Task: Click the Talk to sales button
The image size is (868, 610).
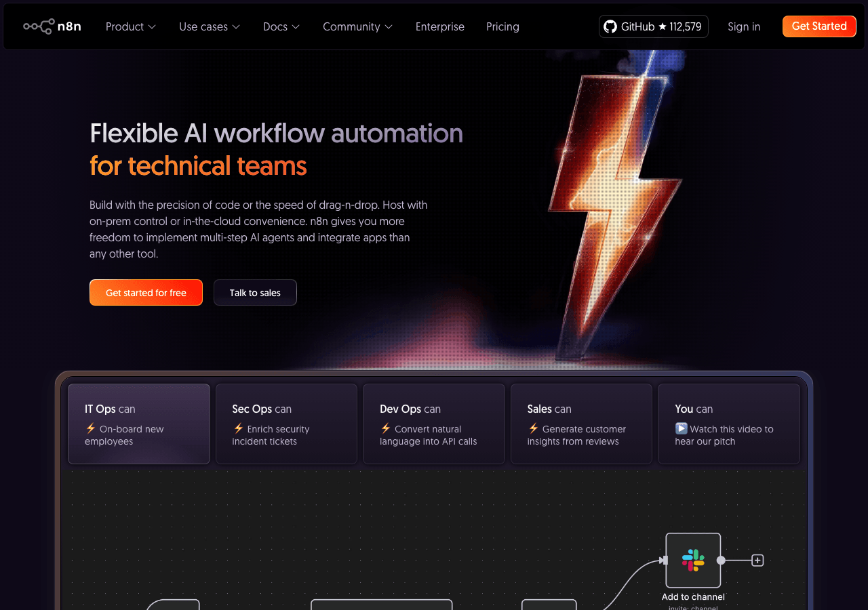Action: [x=255, y=293]
